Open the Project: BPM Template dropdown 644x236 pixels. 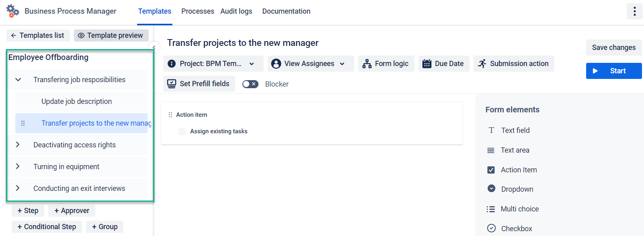tap(213, 63)
